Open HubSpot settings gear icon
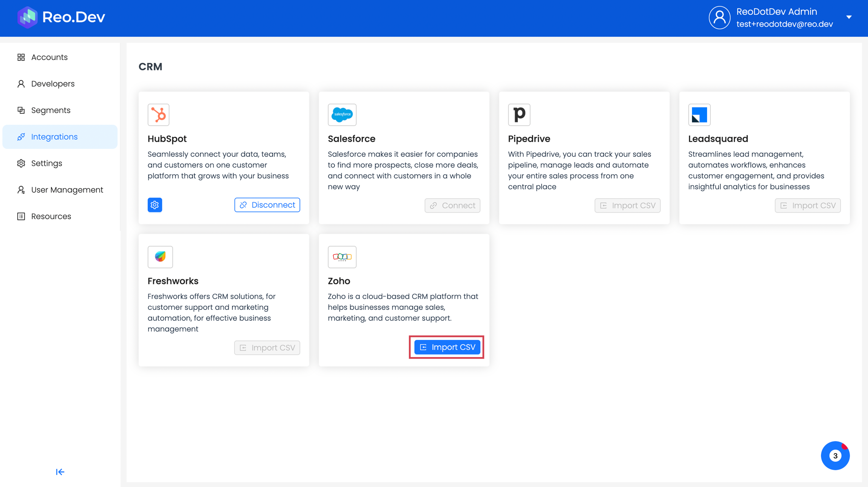 click(x=155, y=205)
